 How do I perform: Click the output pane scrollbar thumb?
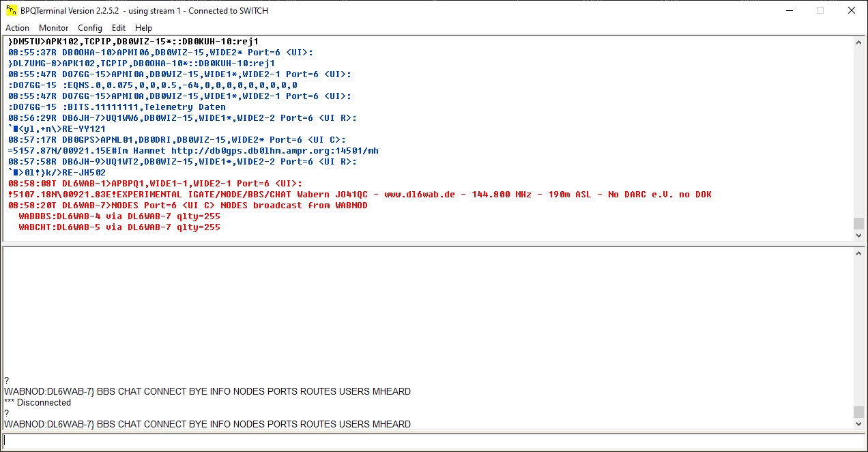pyautogui.click(x=858, y=412)
